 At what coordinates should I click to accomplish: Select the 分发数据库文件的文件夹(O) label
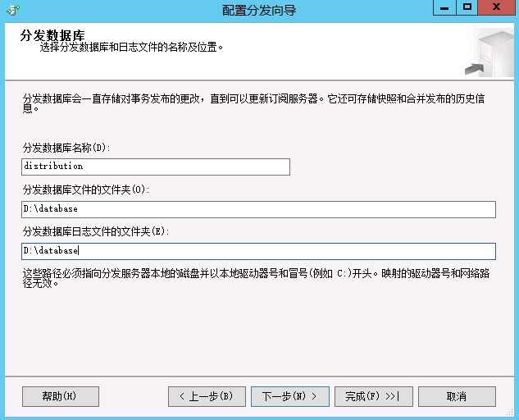point(84,190)
